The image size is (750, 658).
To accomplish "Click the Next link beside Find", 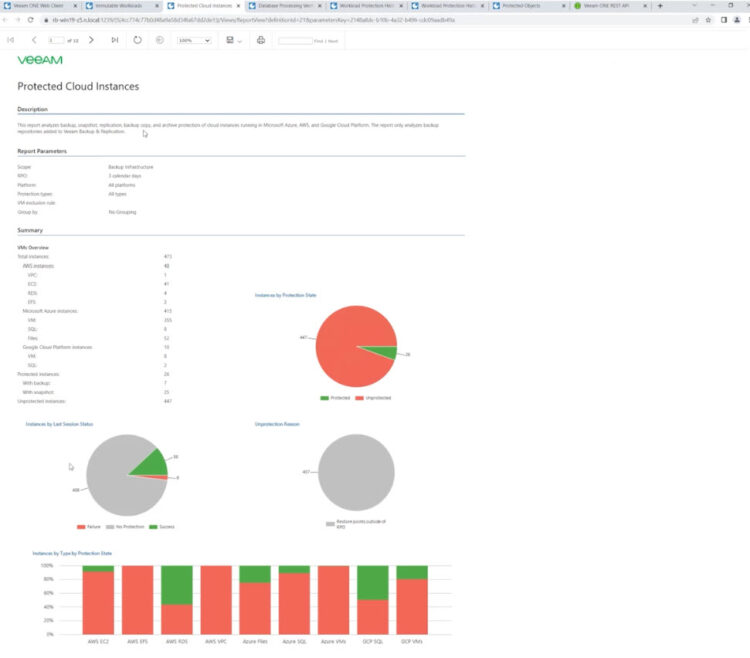I will tap(333, 41).
